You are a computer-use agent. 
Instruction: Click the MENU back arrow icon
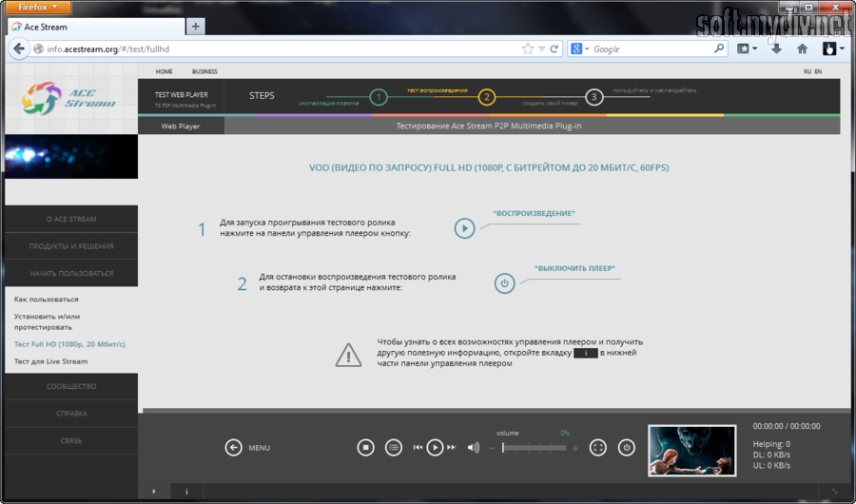(x=233, y=447)
